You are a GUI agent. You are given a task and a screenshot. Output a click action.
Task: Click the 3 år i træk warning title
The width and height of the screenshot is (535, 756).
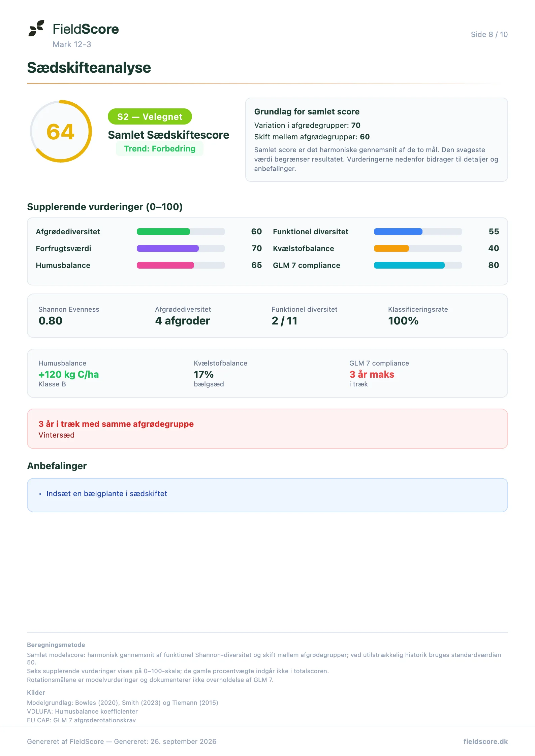[x=116, y=424]
